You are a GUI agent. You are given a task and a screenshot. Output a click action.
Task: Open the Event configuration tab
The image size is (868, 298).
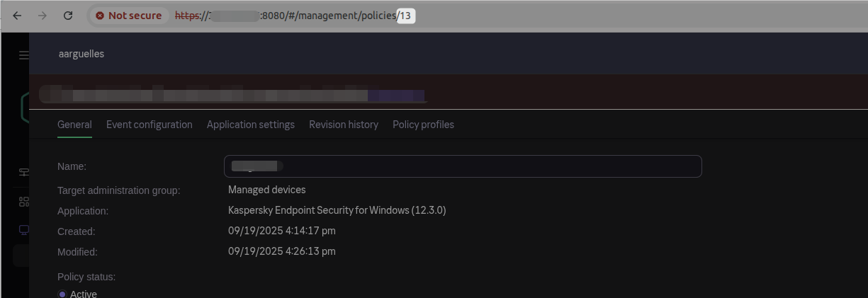point(149,125)
